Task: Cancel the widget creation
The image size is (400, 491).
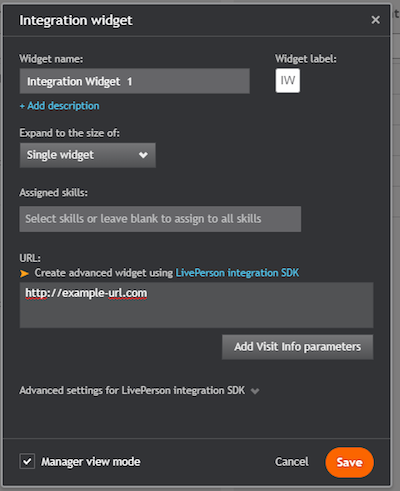Action: pyautogui.click(x=292, y=462)
